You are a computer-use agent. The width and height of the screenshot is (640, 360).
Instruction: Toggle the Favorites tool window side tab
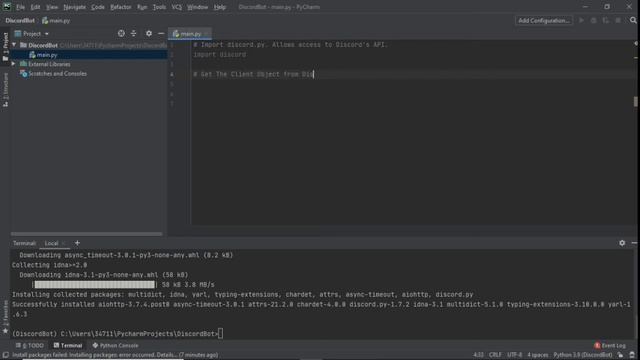click(5, 317)
